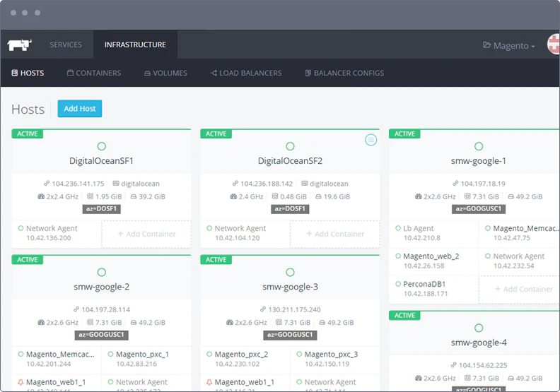
Task: Switch to the Hosts tab
Action: tap(28, 73)
